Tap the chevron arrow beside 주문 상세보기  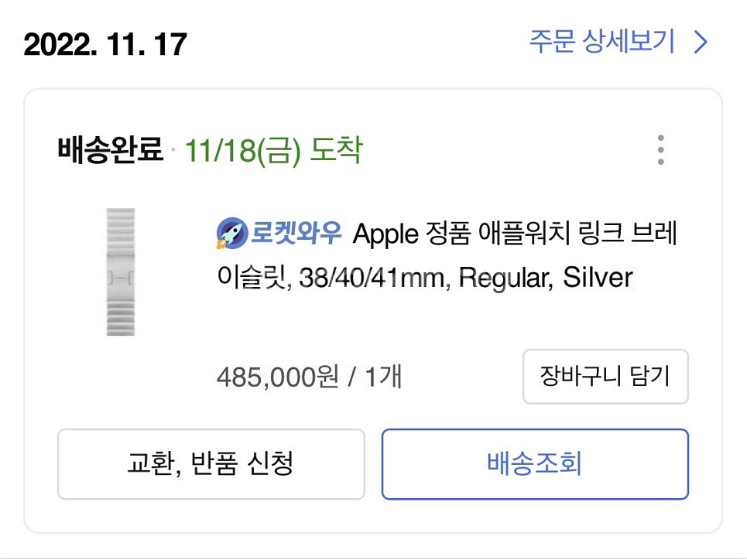tap(701, 43)
